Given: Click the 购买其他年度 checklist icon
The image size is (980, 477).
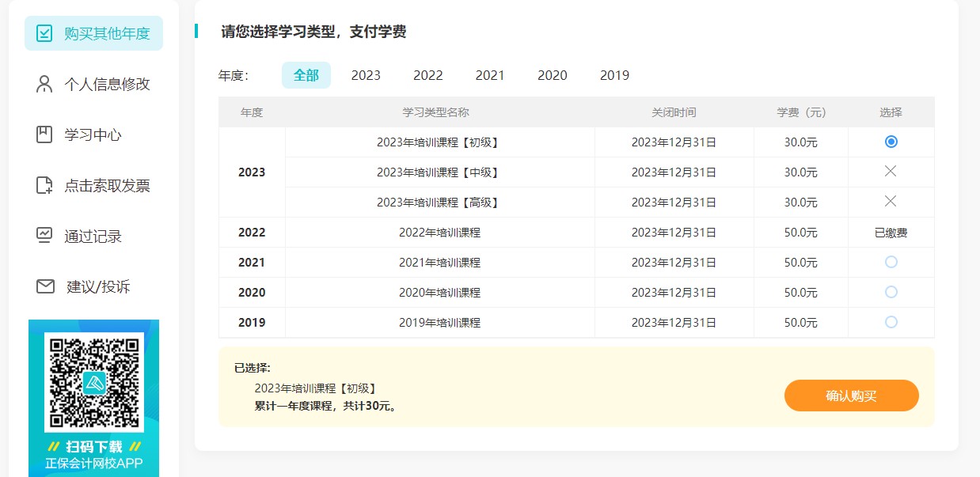Looking at the screenshot, I should coord(45,33).
